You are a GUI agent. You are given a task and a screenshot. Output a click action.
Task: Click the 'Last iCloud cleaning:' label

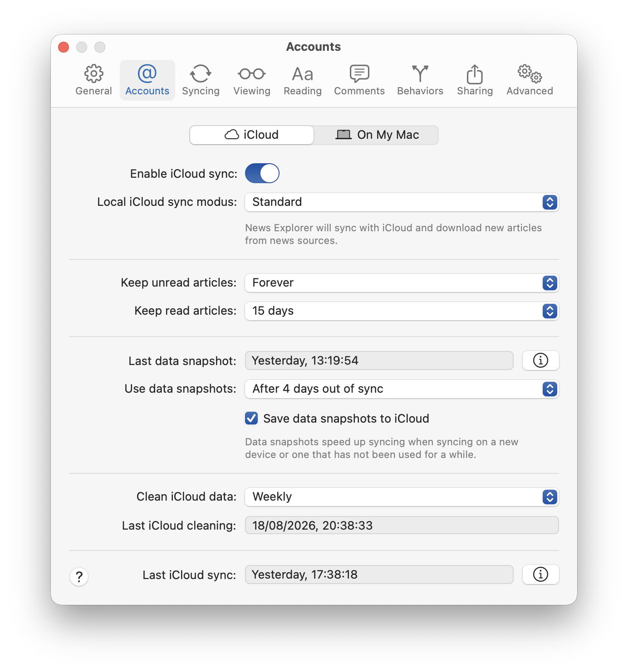point(179,526)
